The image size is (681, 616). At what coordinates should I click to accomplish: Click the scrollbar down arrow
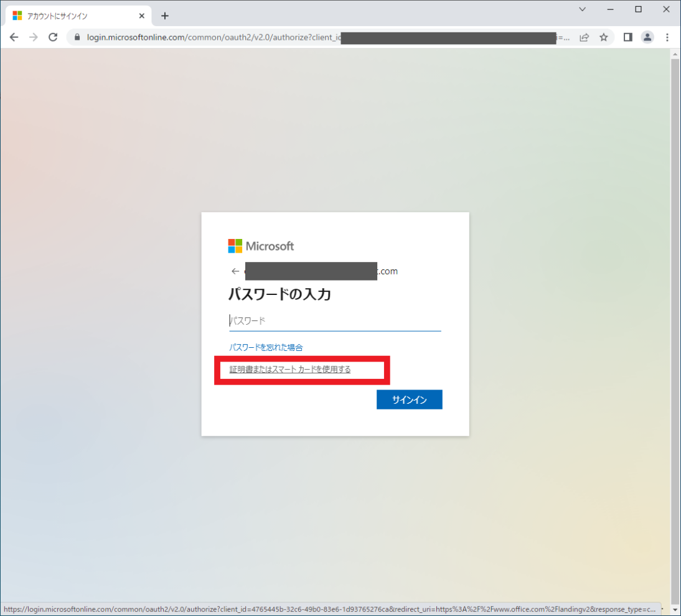675,610
